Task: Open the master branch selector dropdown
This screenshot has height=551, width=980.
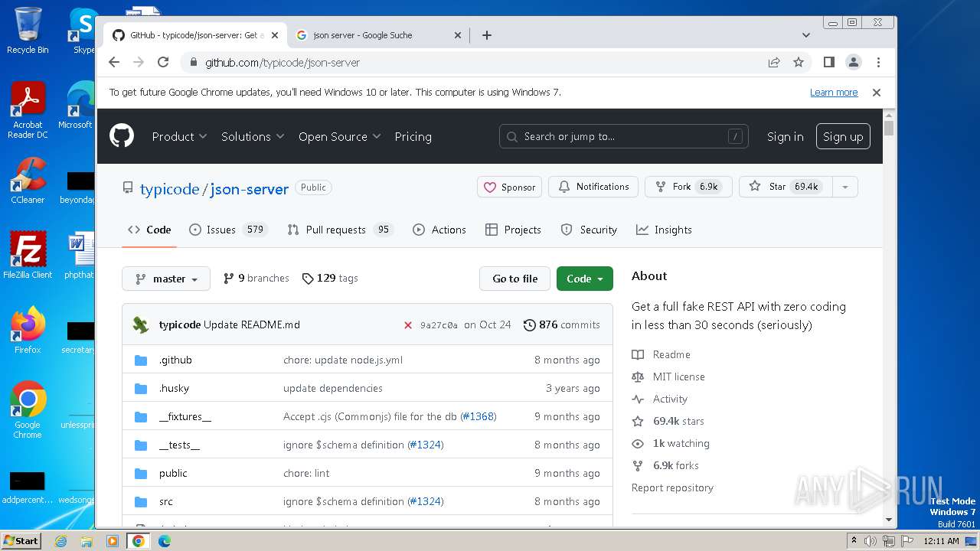Action: pyautogui.click(x=166, y=279)
